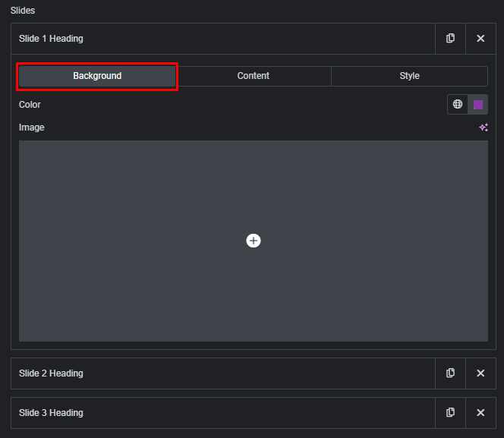
Task: Open global colors via globe icon
Action: pos(458,104)
